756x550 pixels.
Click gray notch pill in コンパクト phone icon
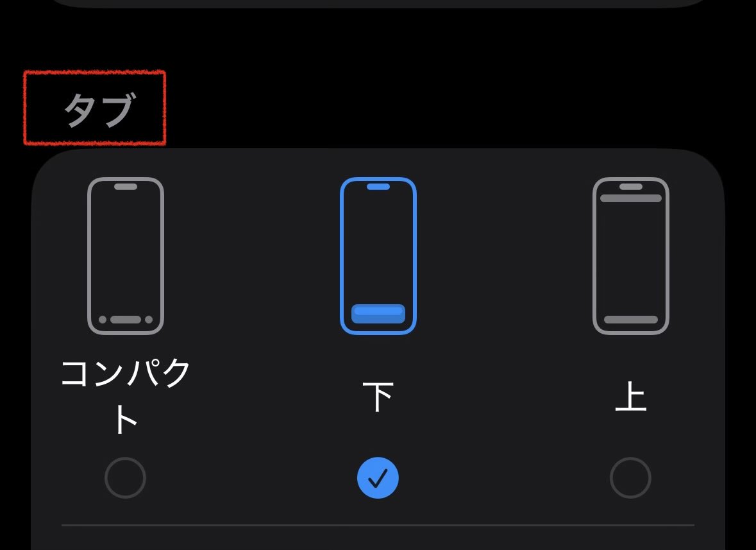125,187
